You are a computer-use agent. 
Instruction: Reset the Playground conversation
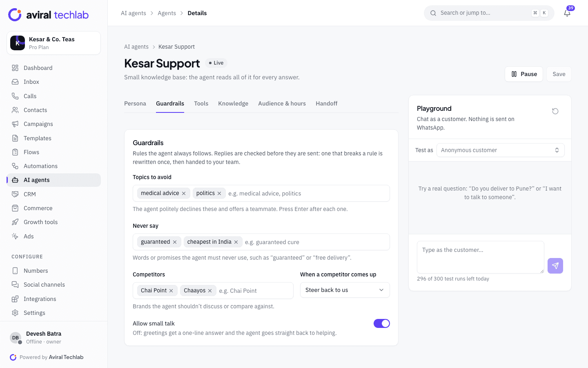(555, 111)
